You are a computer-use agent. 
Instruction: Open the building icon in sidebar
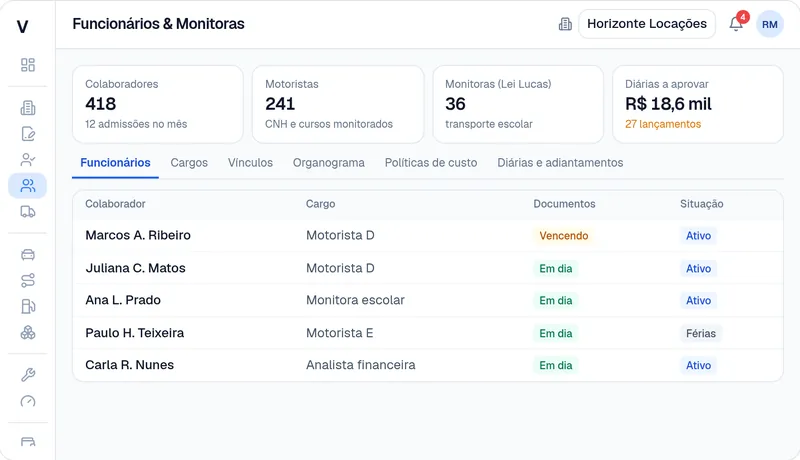pos(28,108)
